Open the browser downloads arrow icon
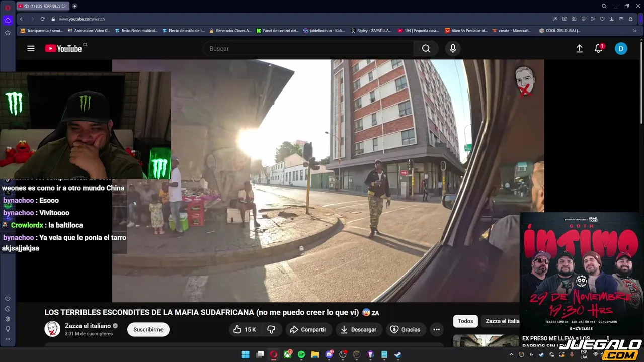The width and height of the screenshot is (644, 362). (612, 19)
